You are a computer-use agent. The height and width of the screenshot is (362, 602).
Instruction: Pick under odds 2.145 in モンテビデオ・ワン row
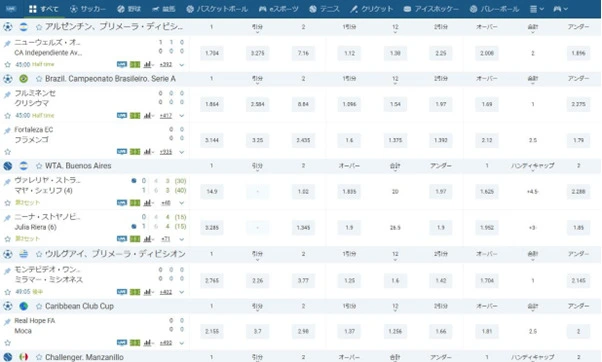pos(578,281)
